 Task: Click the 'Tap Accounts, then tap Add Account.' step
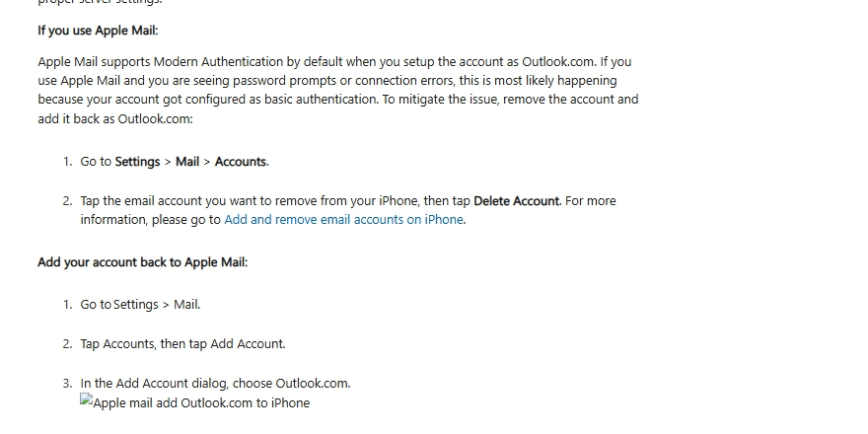click(x=182, y=344)
